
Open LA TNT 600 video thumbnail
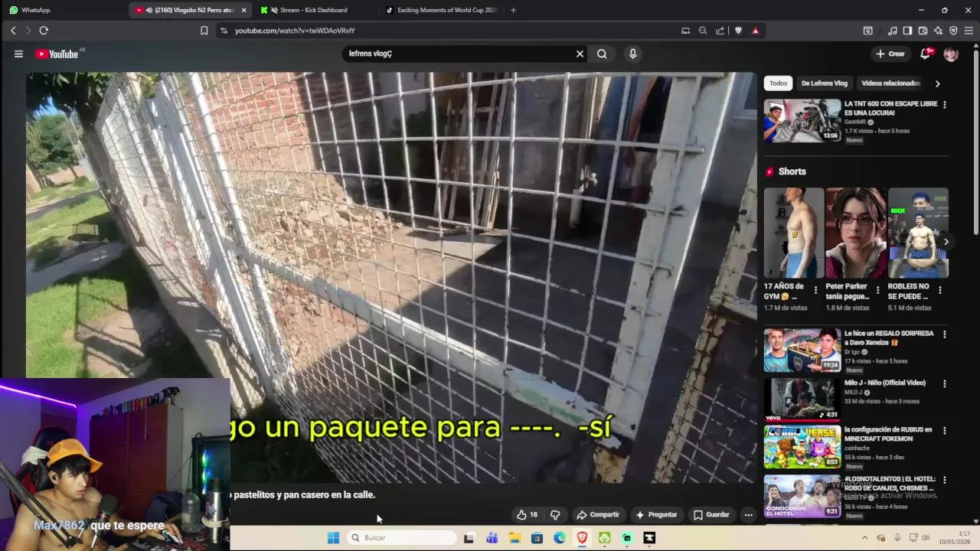(x=802, y=120)
